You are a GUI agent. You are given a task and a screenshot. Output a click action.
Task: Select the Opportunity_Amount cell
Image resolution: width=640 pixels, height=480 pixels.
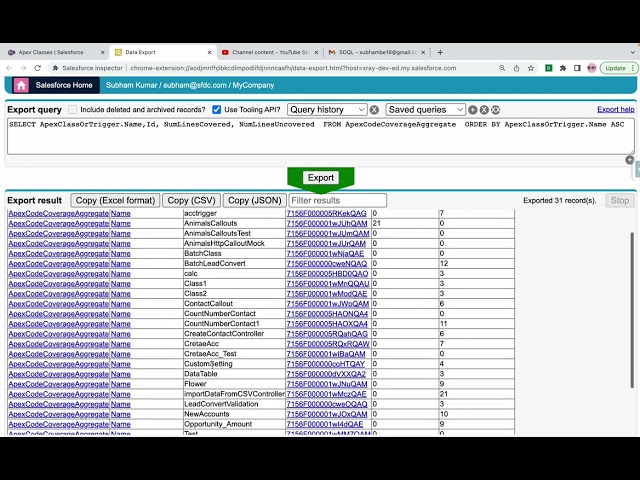pyautogui.click(x=234, y=424)
